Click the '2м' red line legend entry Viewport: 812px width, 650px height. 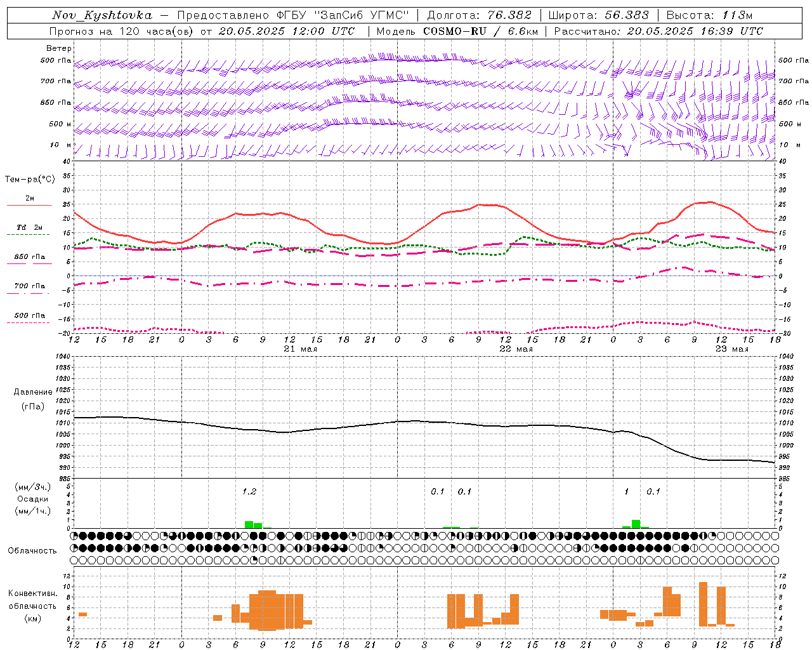coord(30,198)
